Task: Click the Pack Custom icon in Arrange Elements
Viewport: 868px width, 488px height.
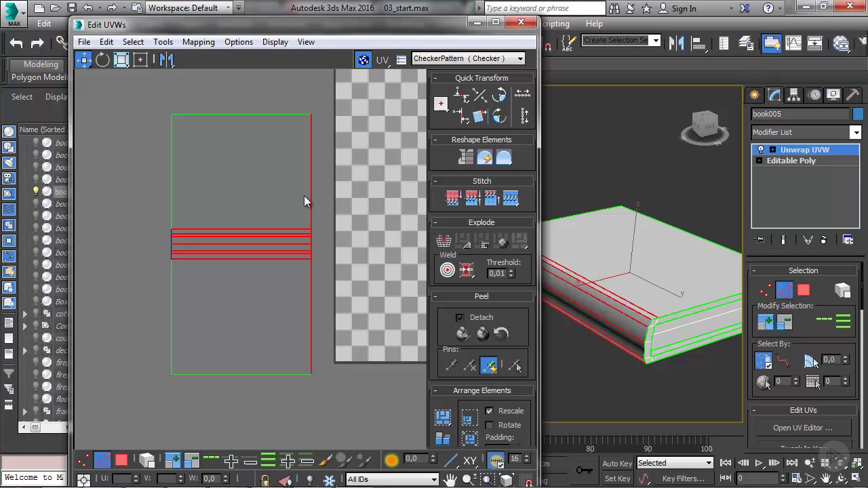Action: [443, 417]
